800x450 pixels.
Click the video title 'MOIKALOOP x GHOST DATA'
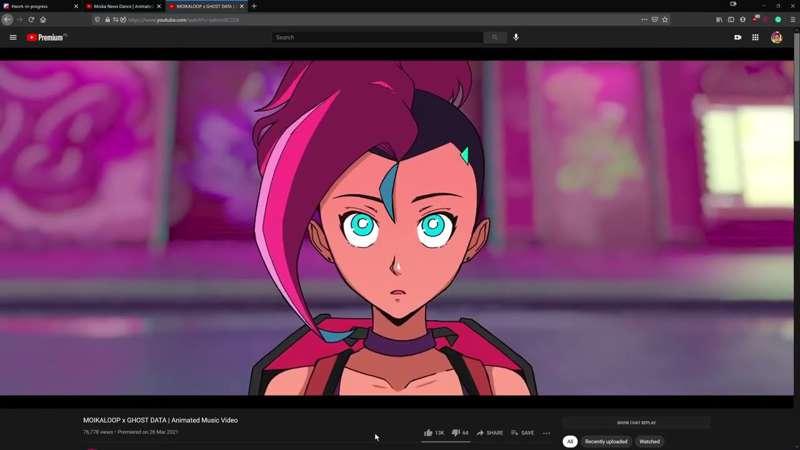point(160,420)
